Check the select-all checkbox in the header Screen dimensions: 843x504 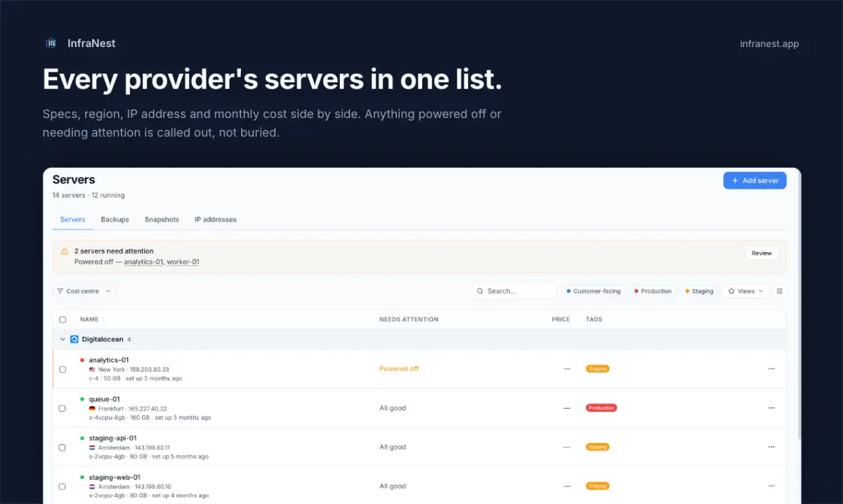(63, 319)
